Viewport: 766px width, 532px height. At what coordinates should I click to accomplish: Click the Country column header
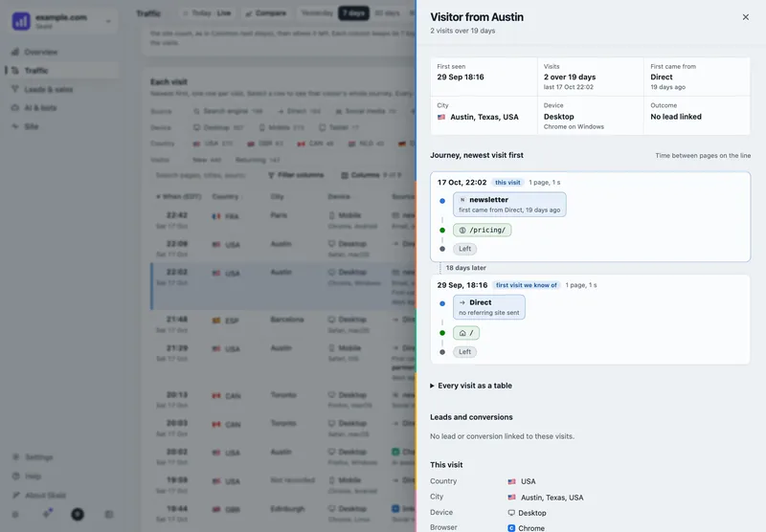[x=225, y=197]
